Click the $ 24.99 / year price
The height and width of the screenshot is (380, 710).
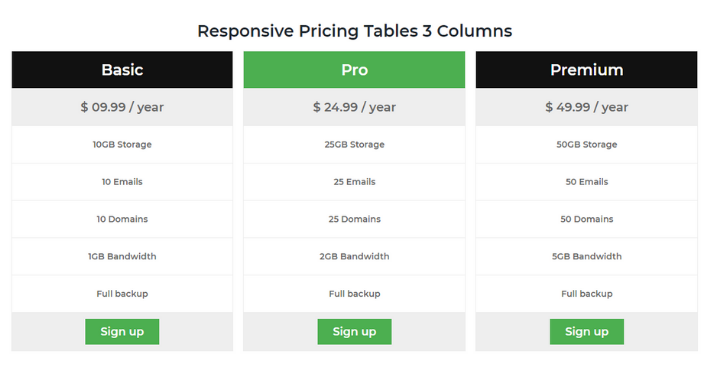tap(354, 107)
